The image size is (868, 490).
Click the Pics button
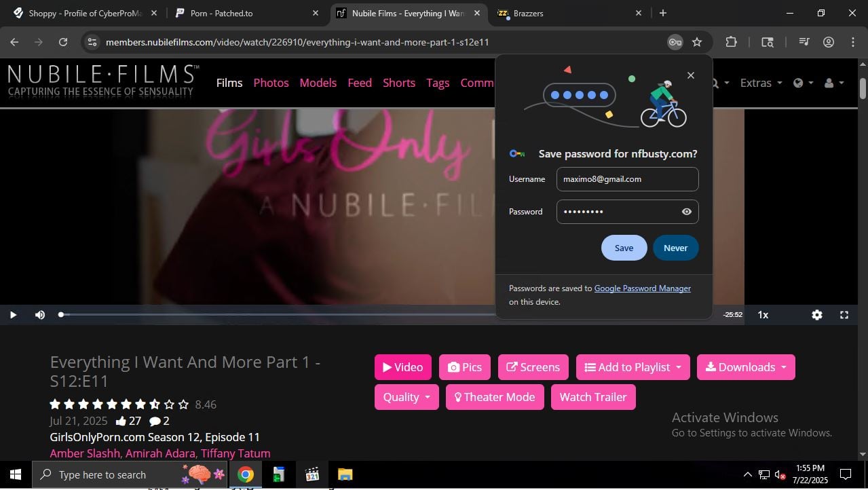coord(465,367)
